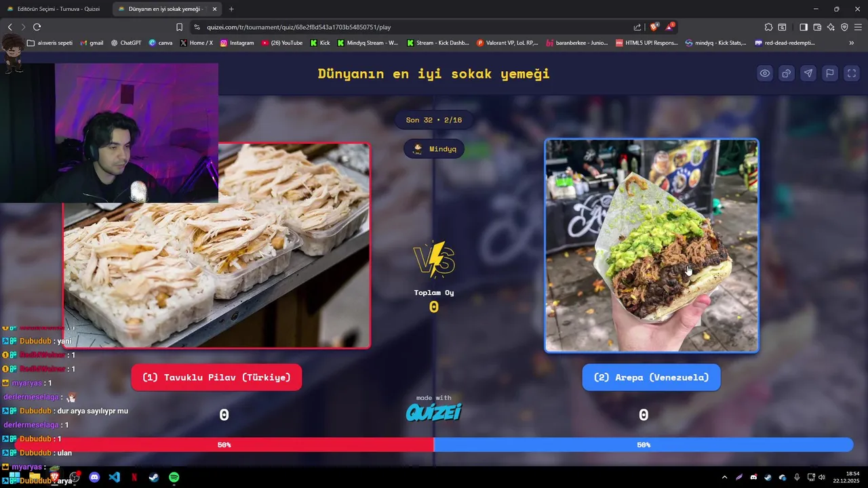Open Visual Studio Code from the taskbar

[x=114, y=477]
